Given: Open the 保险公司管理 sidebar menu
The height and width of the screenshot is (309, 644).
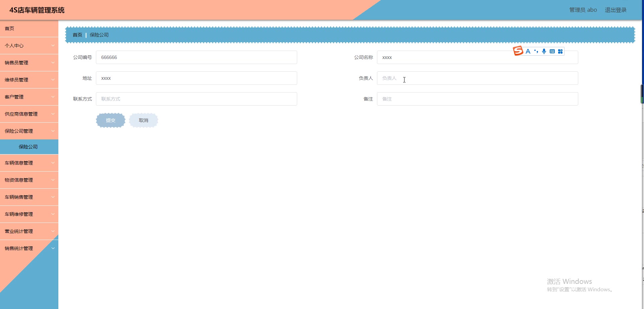Looking at the screenshot, I should [29, 131].
